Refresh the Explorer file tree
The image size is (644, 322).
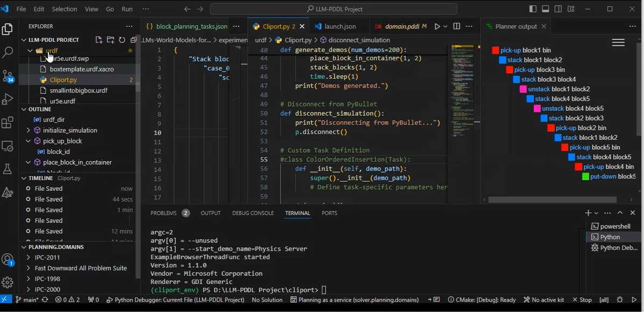point(122,40)
